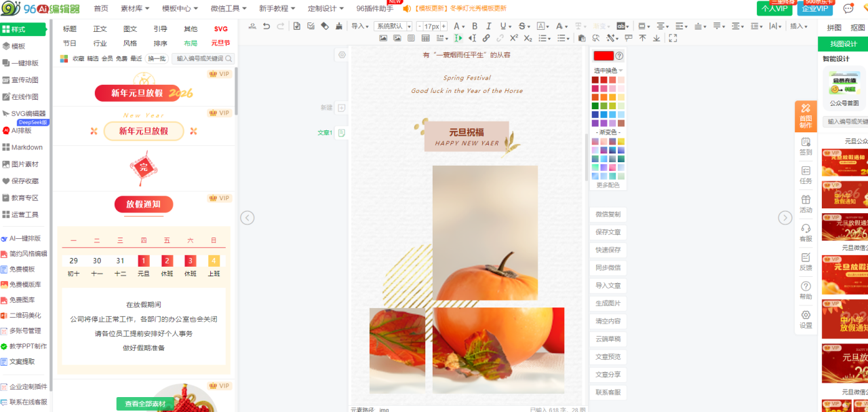
Task: Open the 签到 check-in icon
Action: (806, 146)
